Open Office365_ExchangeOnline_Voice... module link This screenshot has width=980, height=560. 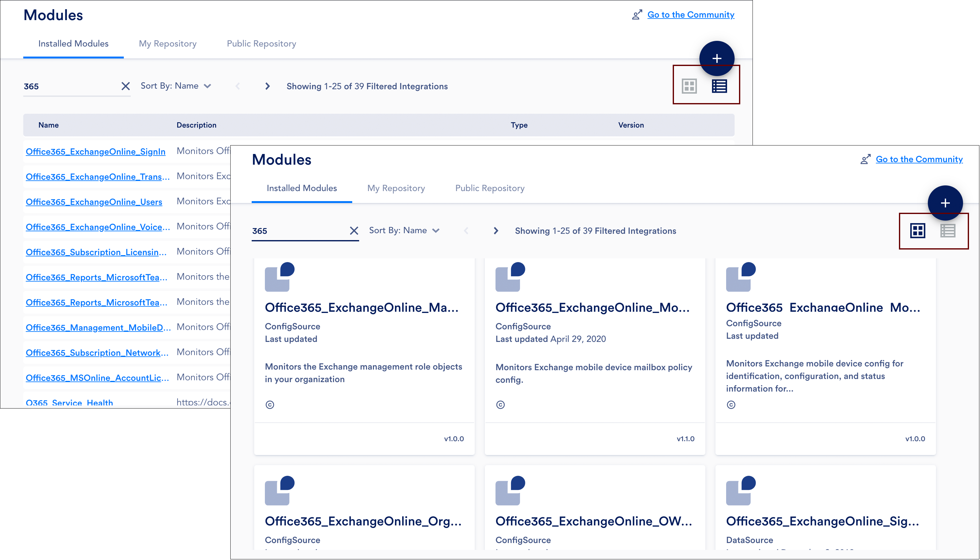tap(98, 227)
